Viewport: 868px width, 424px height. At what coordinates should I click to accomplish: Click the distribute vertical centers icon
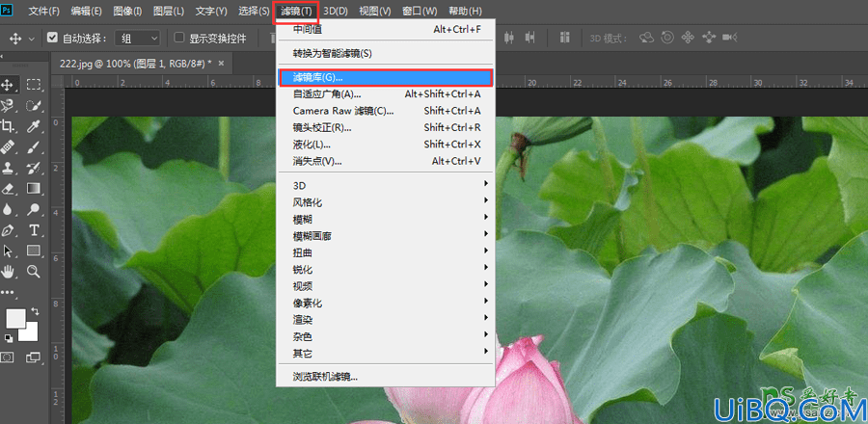coord(509,38)
